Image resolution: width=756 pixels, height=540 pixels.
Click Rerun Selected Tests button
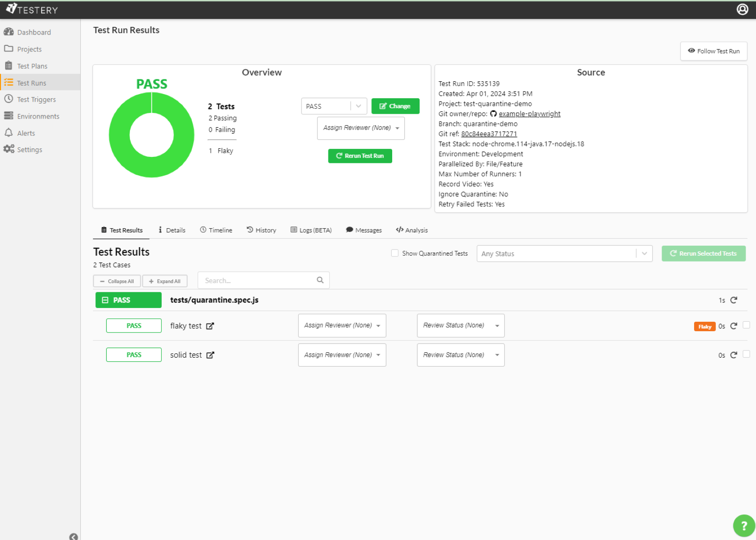click(x=704, y=254)
